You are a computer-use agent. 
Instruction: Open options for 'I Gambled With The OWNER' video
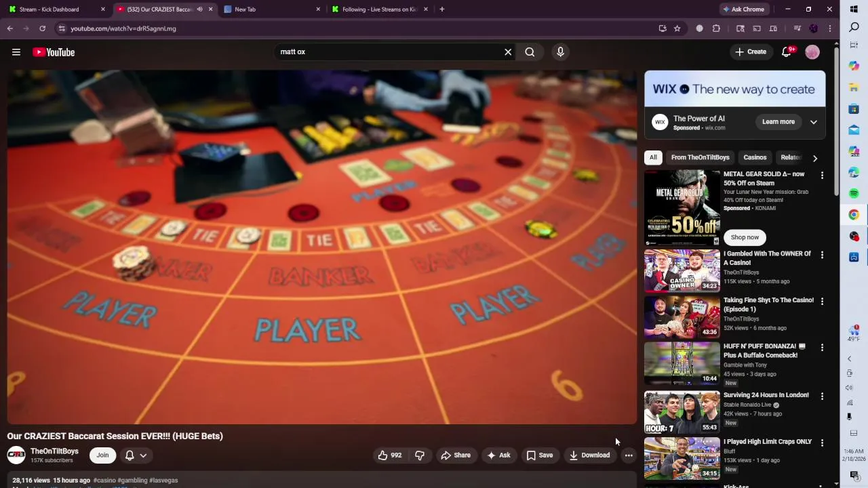(x=822, y=255)
